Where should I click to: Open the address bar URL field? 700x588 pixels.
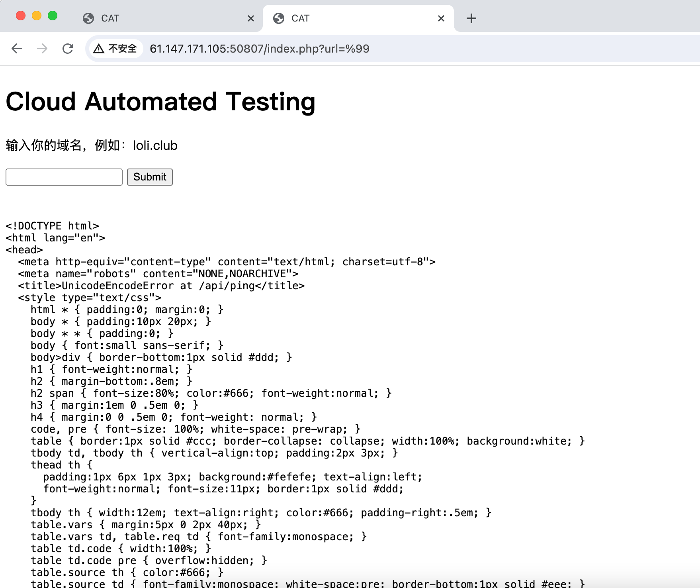coord(259,49)
